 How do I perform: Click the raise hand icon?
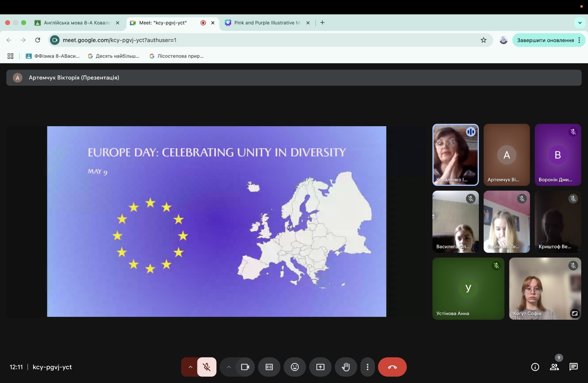point(345,367)
